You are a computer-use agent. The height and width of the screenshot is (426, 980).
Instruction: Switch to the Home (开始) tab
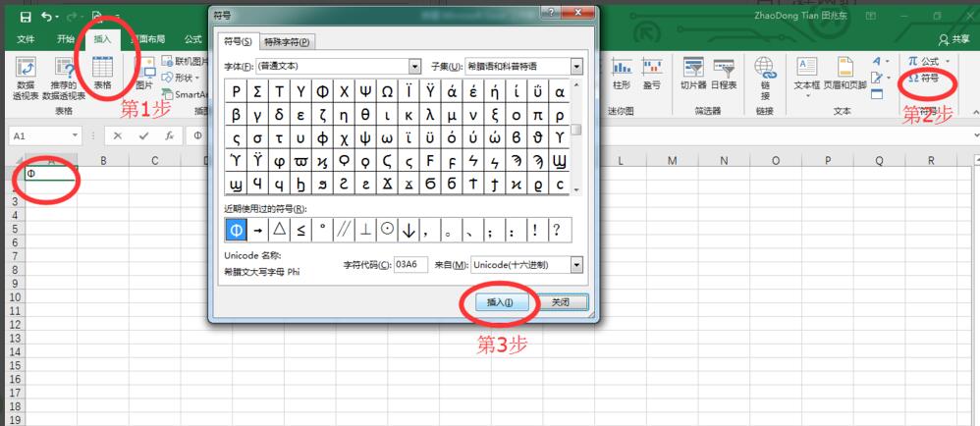point(66,39)
